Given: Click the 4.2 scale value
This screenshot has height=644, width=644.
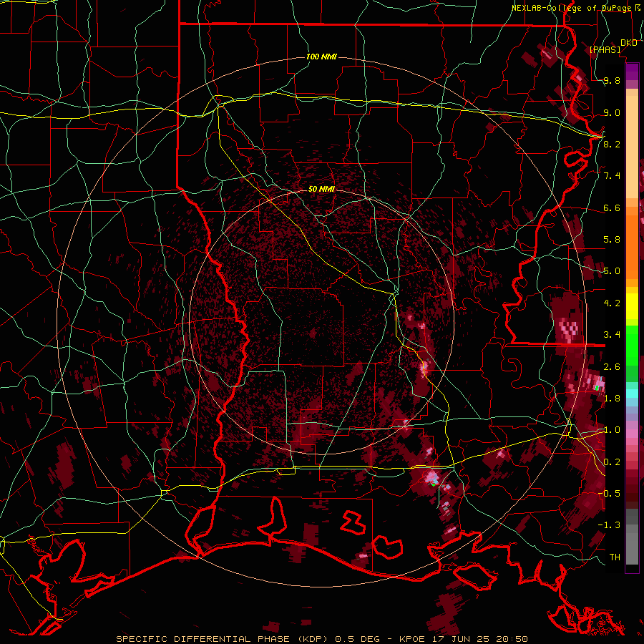Looking at the screenshot, I should 612,303.
